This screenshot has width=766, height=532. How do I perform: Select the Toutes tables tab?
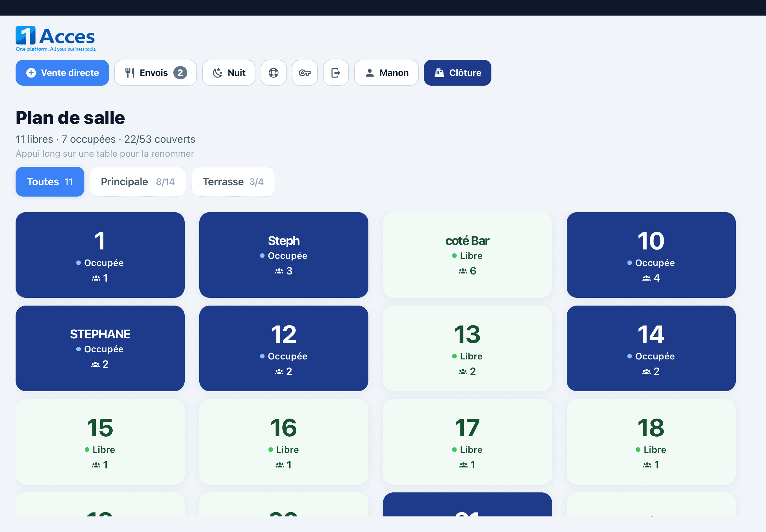point(50,182)
